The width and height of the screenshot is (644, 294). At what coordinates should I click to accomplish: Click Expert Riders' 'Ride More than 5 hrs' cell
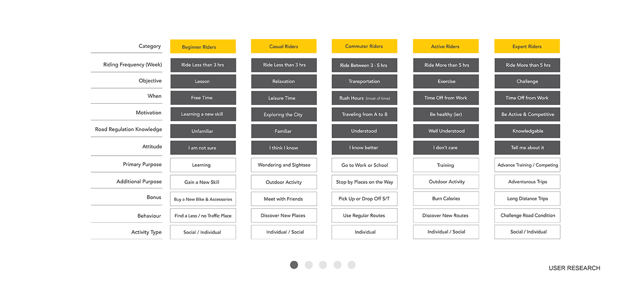527,65
